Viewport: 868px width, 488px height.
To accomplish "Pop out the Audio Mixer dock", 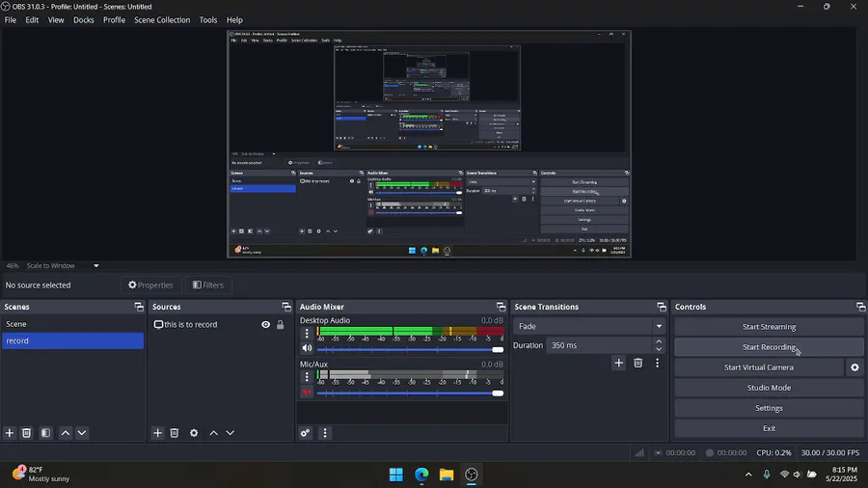I will pos(501,307).
